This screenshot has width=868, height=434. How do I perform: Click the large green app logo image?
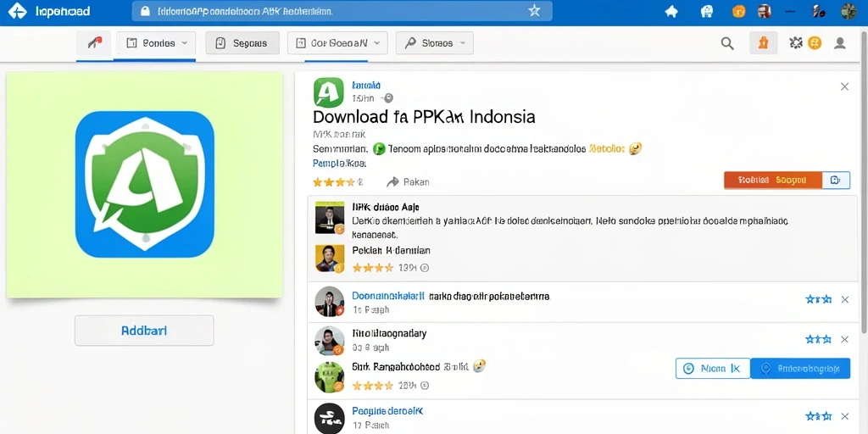144,184
